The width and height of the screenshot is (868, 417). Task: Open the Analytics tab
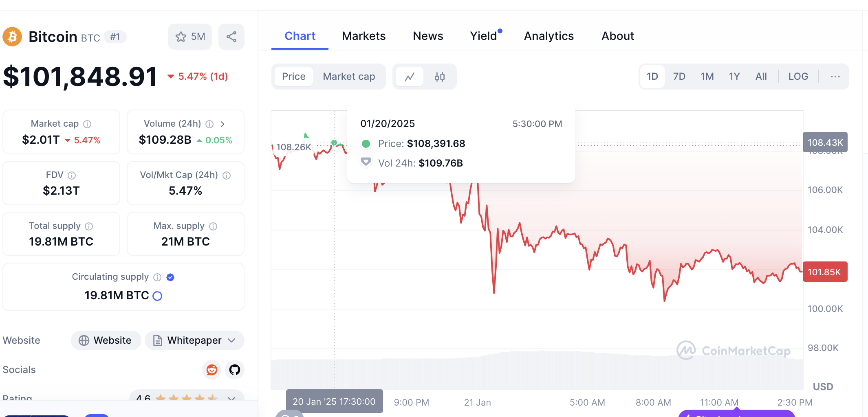pyautogui.click(x=549, y=36)
